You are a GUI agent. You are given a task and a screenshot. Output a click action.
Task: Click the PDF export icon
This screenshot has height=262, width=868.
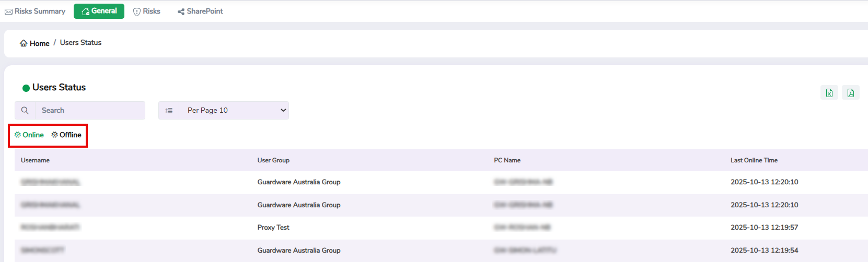click(850, 93)
